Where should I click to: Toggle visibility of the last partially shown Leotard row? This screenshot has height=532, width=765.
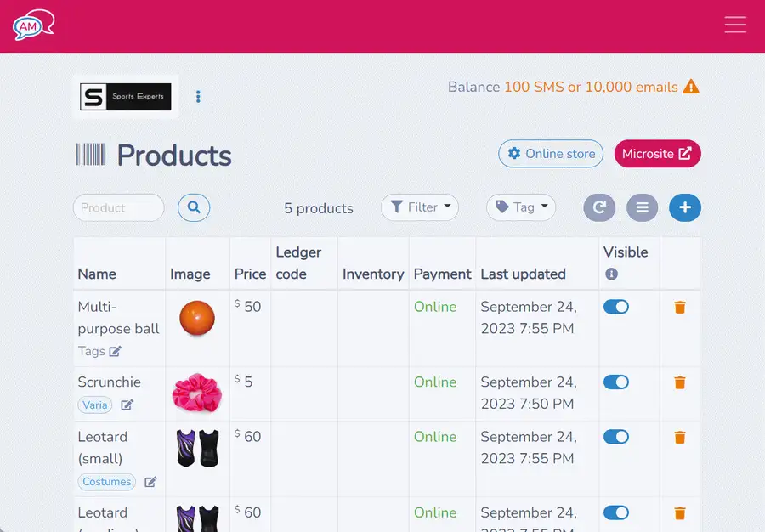pos(615,512)
